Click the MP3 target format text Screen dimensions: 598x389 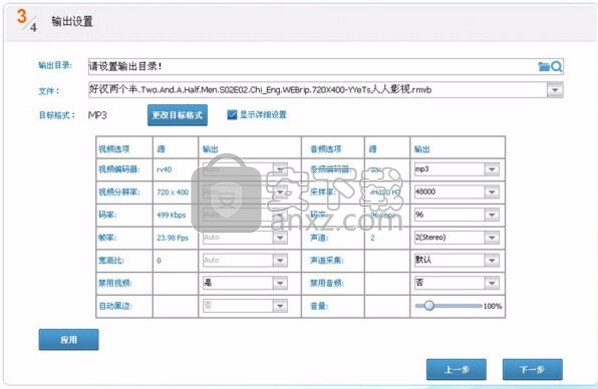point(97,115)
